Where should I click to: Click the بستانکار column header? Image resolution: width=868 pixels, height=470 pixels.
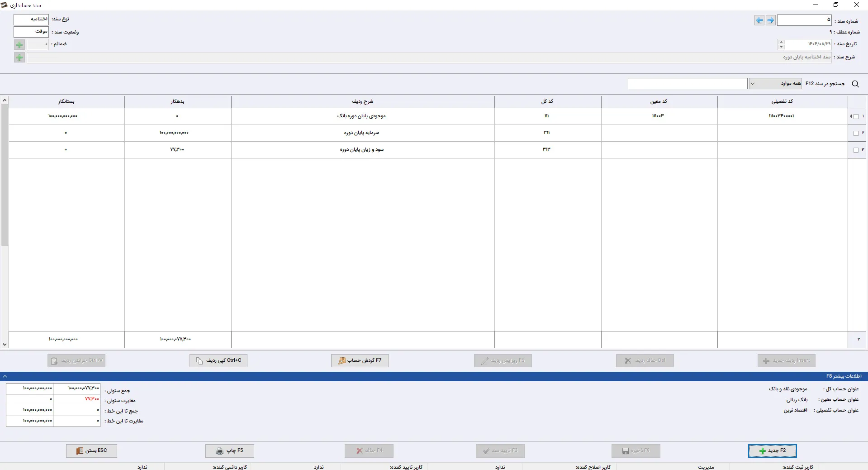(66, 102)
